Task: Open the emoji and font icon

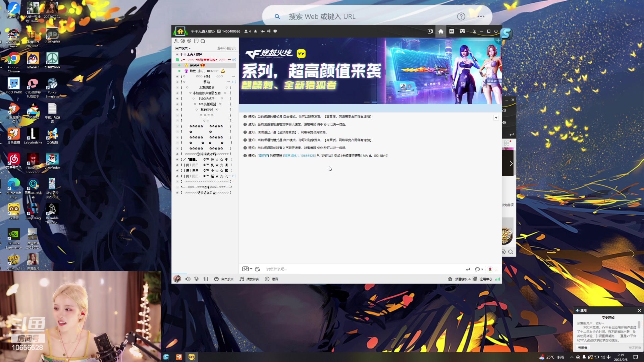Action: click(x=258, y=269)
